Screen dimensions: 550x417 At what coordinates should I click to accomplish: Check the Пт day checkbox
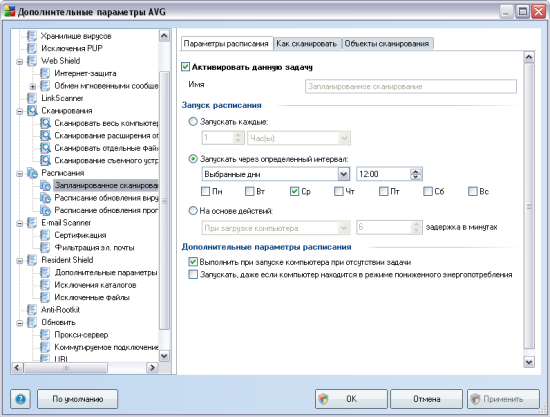383,191
